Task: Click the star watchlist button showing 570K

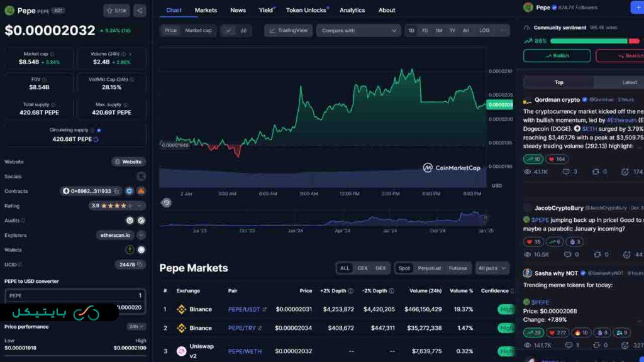Action: (117, 11)
